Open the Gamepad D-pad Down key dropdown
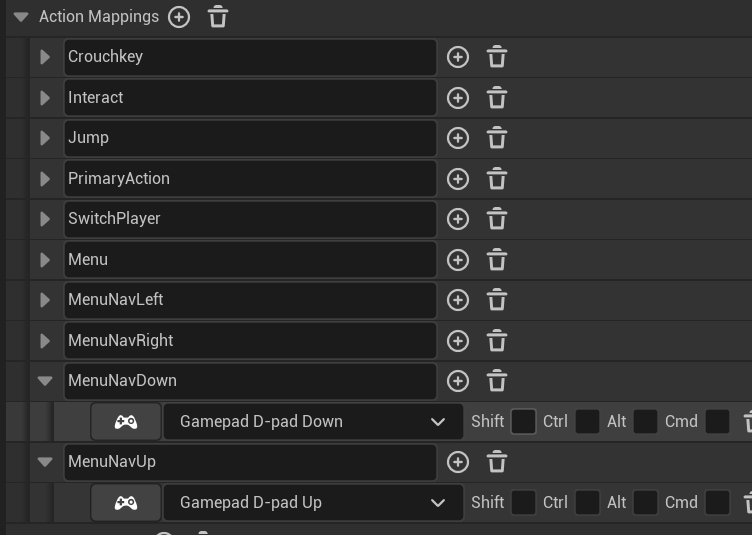The width and height of the screenshot is (752, 535). click(313, 422)
